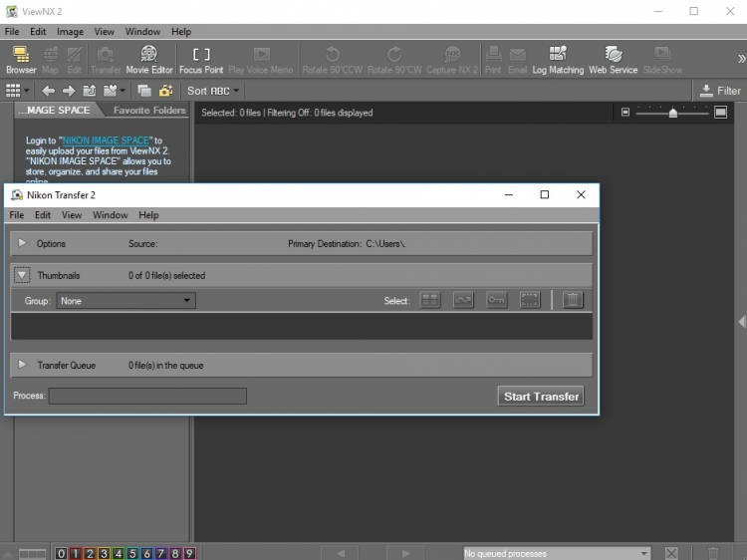Image resolution: width=747 pixels, height=560 pixels.
Task: Click the smallest thumbnail size icon
Action: 625,112
